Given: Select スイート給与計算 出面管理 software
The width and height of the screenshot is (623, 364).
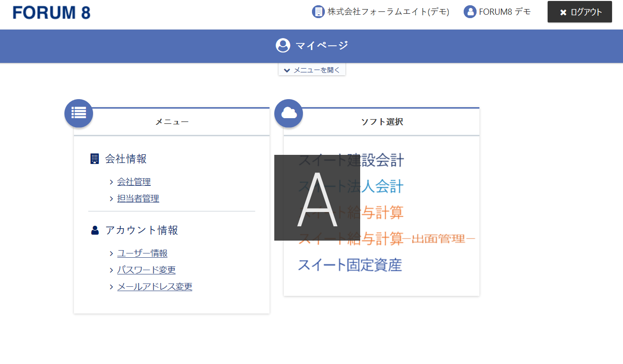Looking at the screenshot, I should point(387,238).
